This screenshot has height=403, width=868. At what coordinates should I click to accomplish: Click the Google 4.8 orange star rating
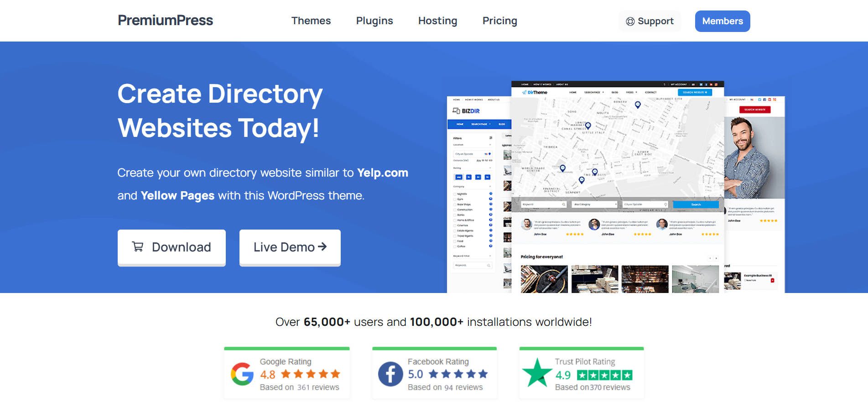311,374
